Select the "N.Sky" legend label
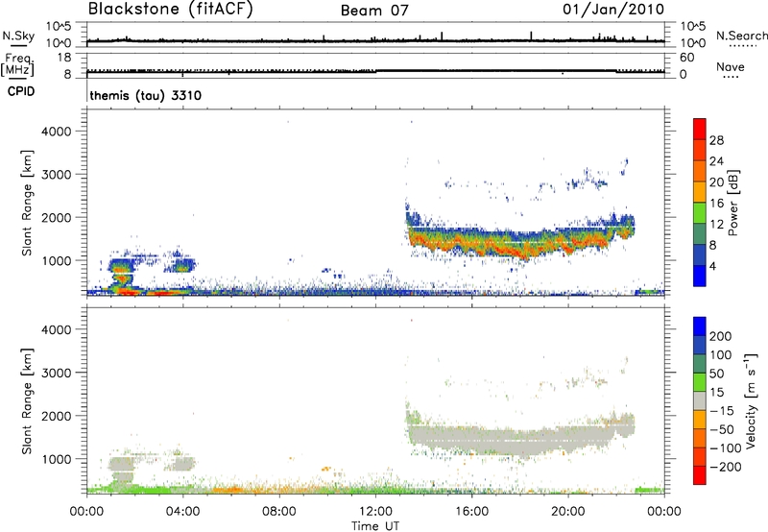768x532 pixels. tap(18, 36)
